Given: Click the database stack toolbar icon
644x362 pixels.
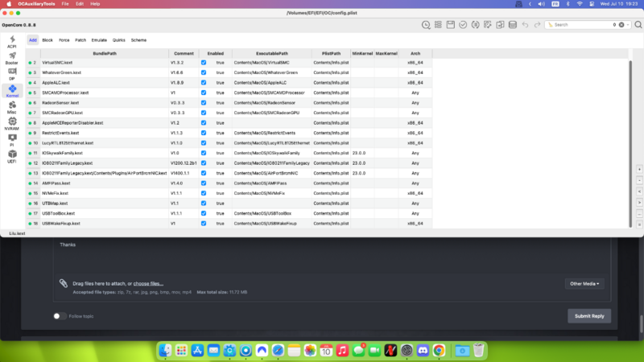Looking at the screenshot, I should point(513,25).
